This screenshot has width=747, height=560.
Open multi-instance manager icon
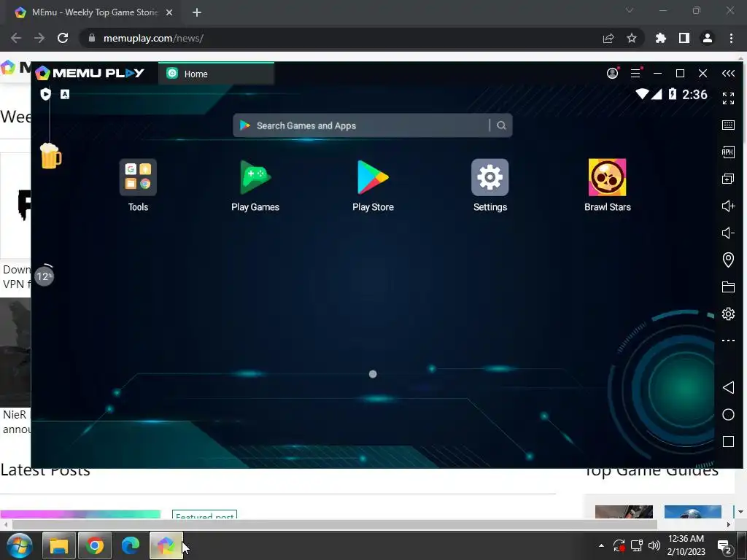(x=728, y=179)
